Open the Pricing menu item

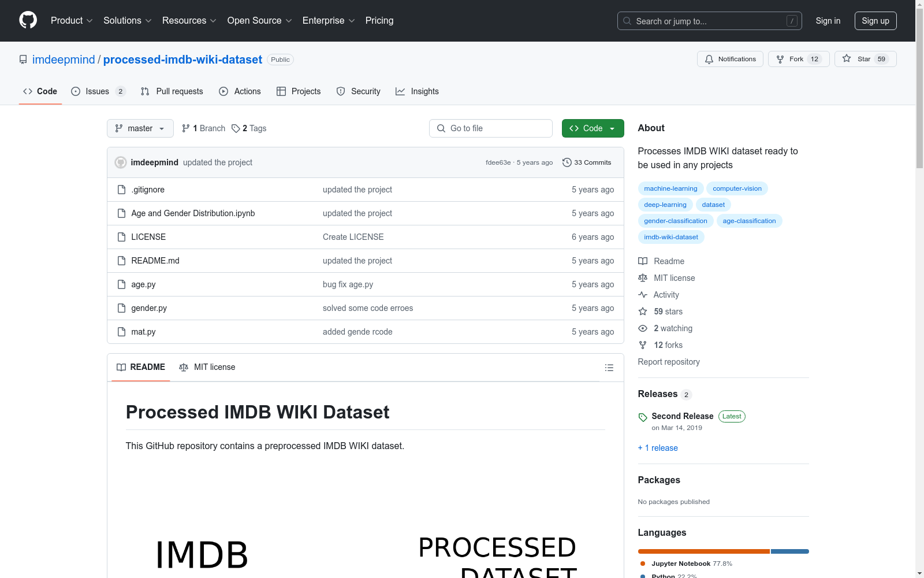click(x=379, y=20)
